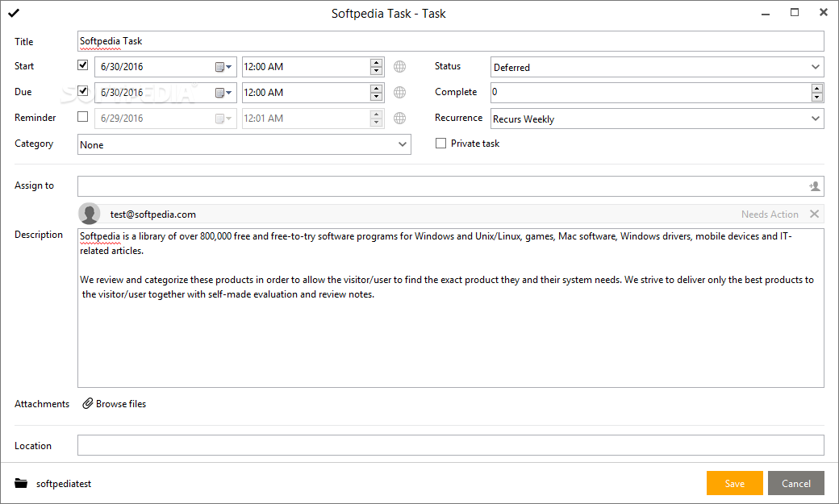839x504 pixels.
Task: Open the Start date calendar picker icon
Action: [223, 67]
